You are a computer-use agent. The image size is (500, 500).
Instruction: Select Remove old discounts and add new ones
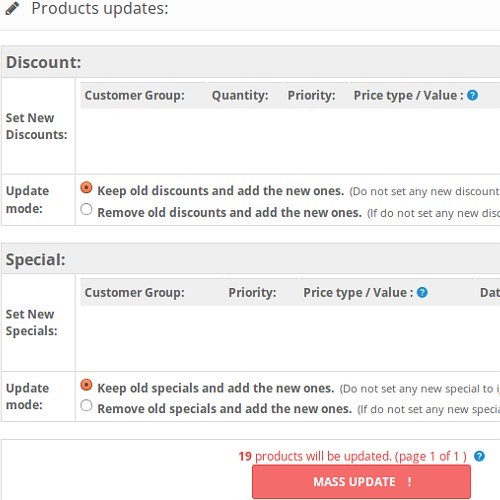coord(86,209)
